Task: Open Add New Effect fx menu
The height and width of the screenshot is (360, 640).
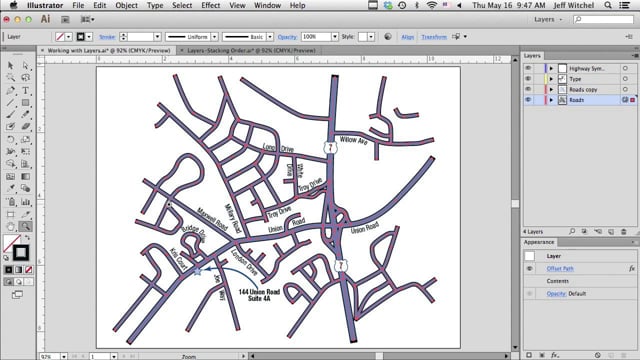Action: (x=555, y=355)
